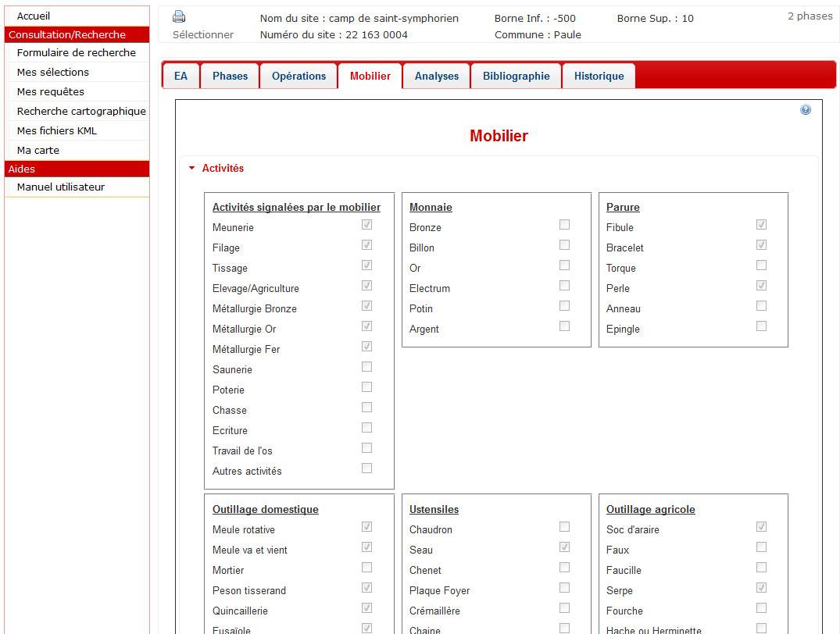Screen dimensions: 840x634
Task: Click the Sélectionner link
Action: (x=203, y=34)
